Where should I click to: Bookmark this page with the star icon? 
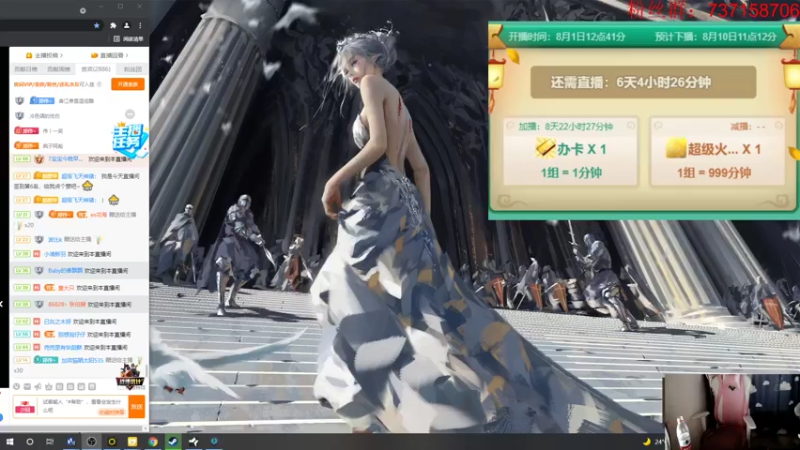[96, 26]
